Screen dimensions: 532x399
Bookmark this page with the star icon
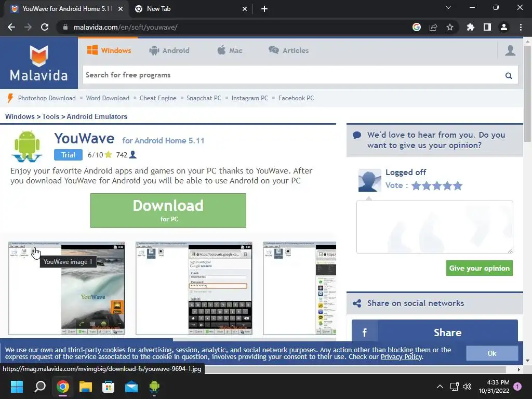click(450, 27)
